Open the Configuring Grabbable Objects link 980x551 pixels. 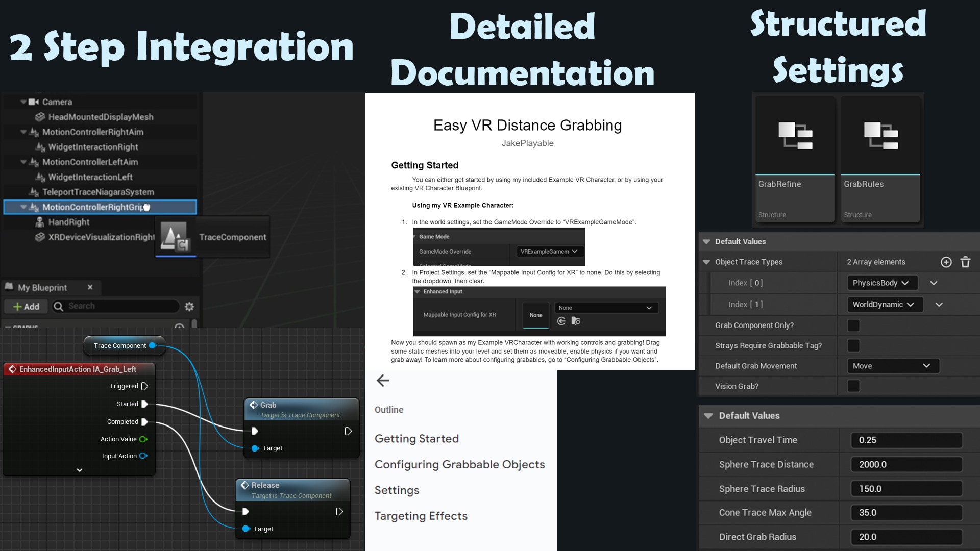tap(459, 464)
